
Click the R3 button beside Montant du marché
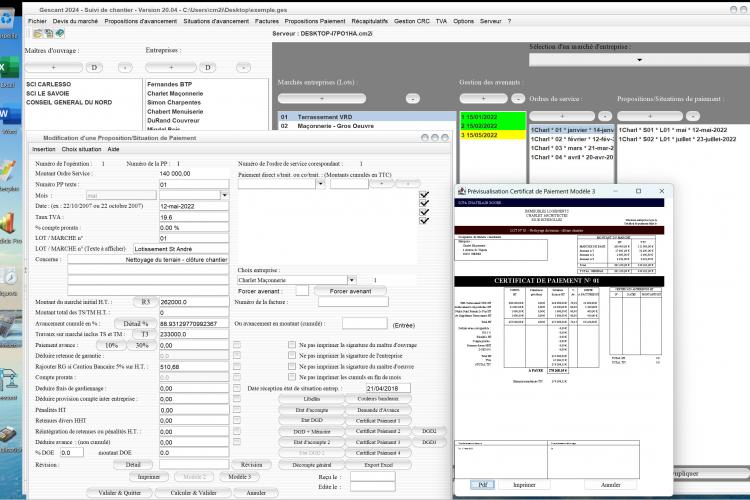(145, 302)
